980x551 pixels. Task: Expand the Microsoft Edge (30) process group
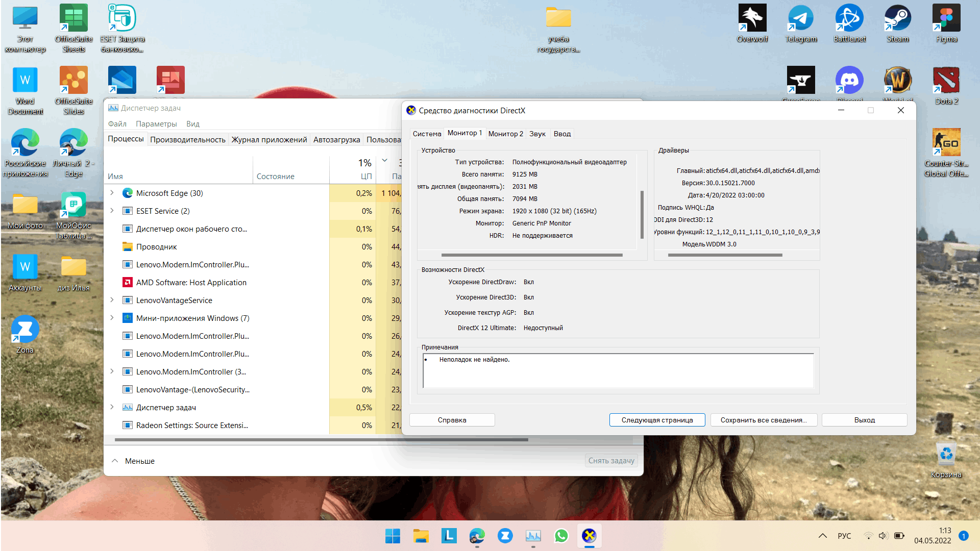tap(112, 193)
